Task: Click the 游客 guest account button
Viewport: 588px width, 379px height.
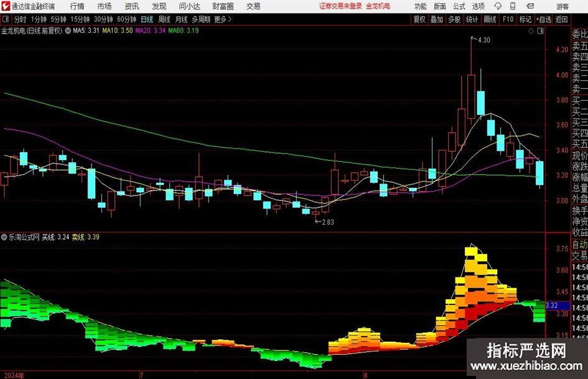Action: click(562, 6)
